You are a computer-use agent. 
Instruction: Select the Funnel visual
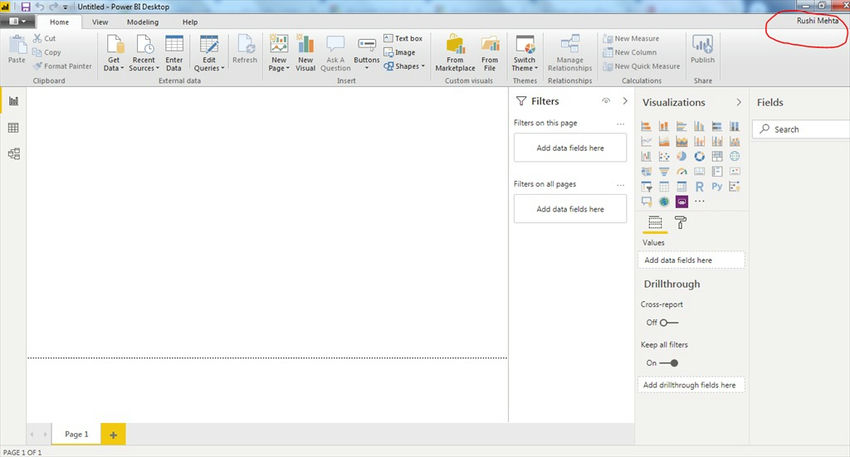[664, 171]
